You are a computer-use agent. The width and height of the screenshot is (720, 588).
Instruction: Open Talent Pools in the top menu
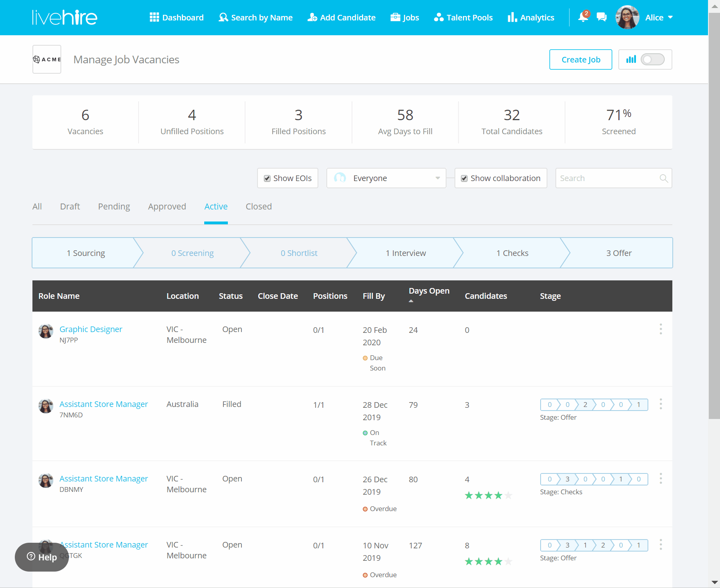pos(463,17)
